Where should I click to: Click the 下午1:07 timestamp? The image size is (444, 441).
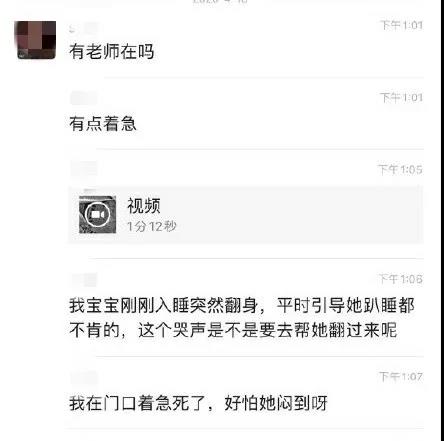click(401, 377)
